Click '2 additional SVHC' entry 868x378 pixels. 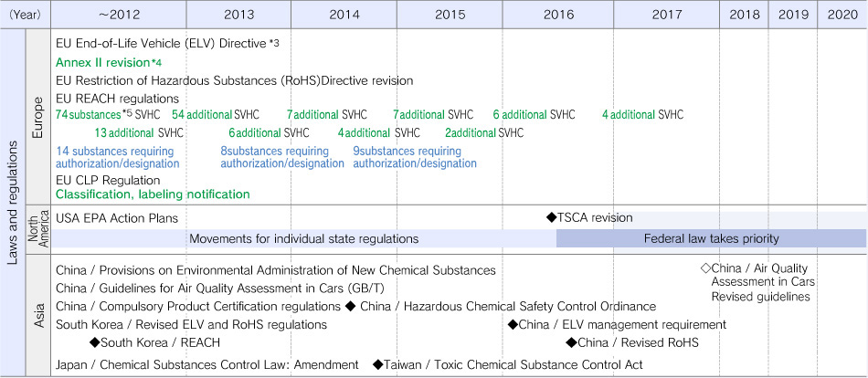click(484, 132)
